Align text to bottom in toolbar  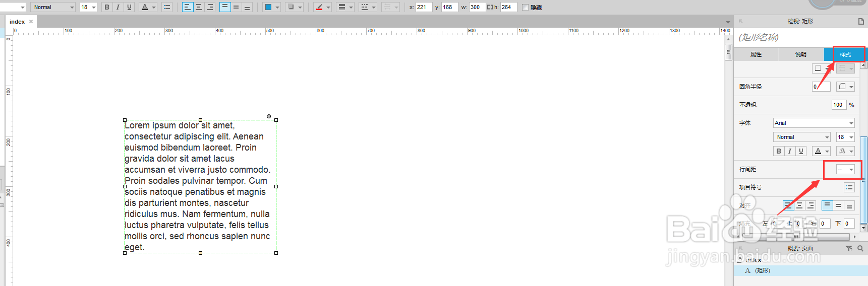(247, 7)
